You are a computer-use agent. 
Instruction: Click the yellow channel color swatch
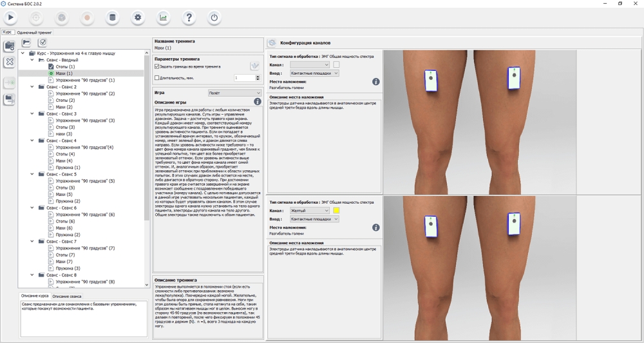(x=336, y=211)
